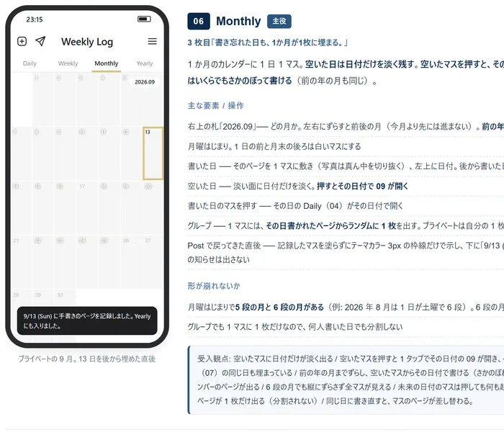Click the 主な要素 / 操作 subheading
This screenshot has height=435, width=504.
pos(216,106)
